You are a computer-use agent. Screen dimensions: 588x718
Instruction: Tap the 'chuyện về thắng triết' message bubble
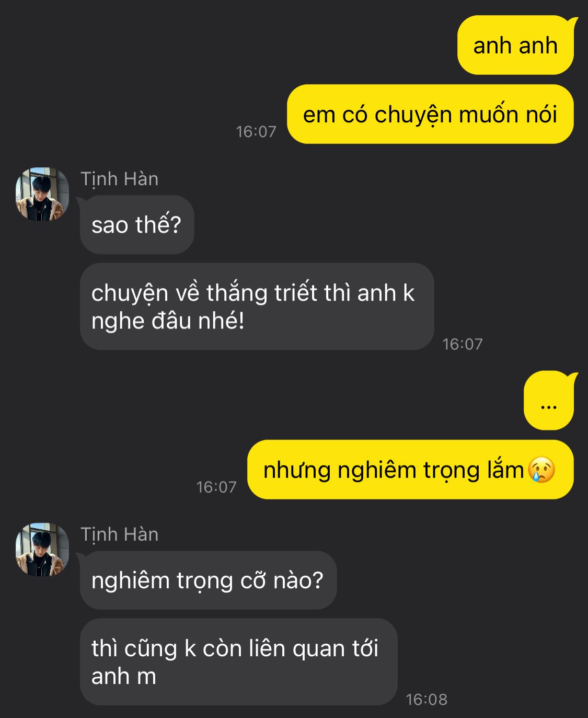257,306
